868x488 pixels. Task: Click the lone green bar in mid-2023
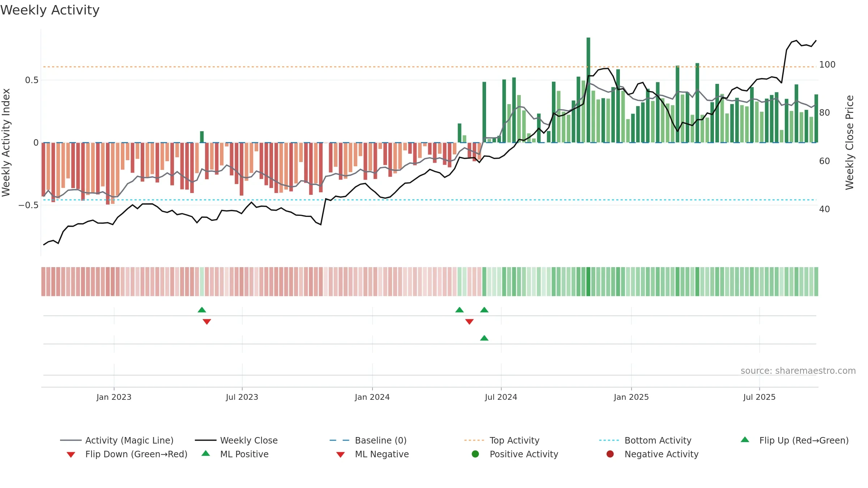coord(202,137)
